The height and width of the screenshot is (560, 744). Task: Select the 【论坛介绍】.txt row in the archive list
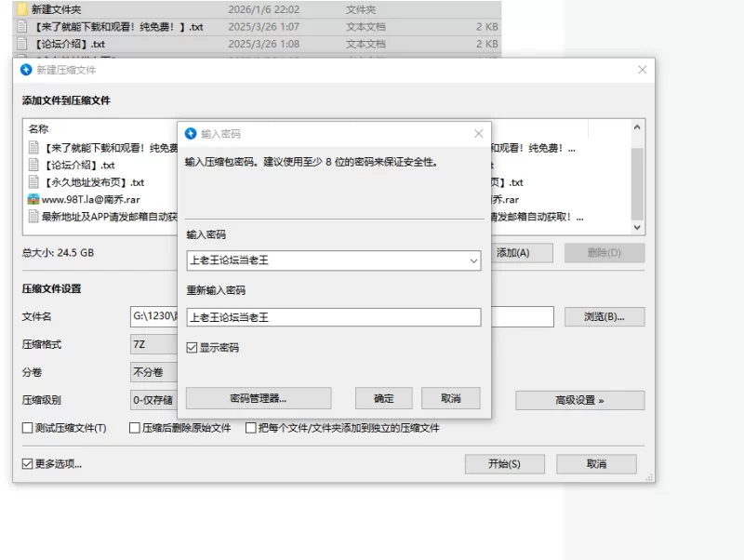[x=100, y=165]
